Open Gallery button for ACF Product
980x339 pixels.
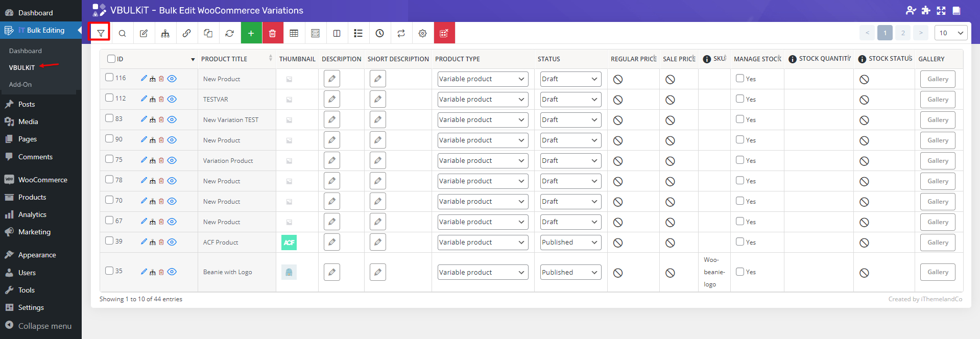coord(938,243)
